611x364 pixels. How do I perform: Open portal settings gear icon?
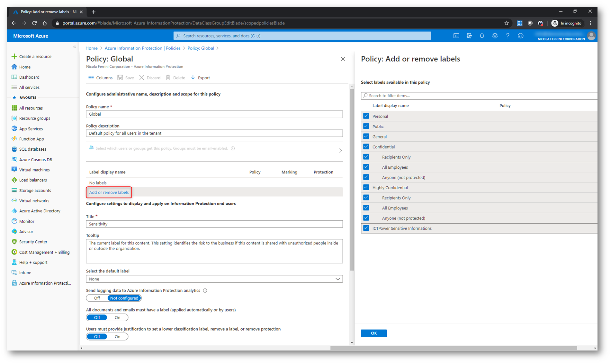click(x=495, y=36)
